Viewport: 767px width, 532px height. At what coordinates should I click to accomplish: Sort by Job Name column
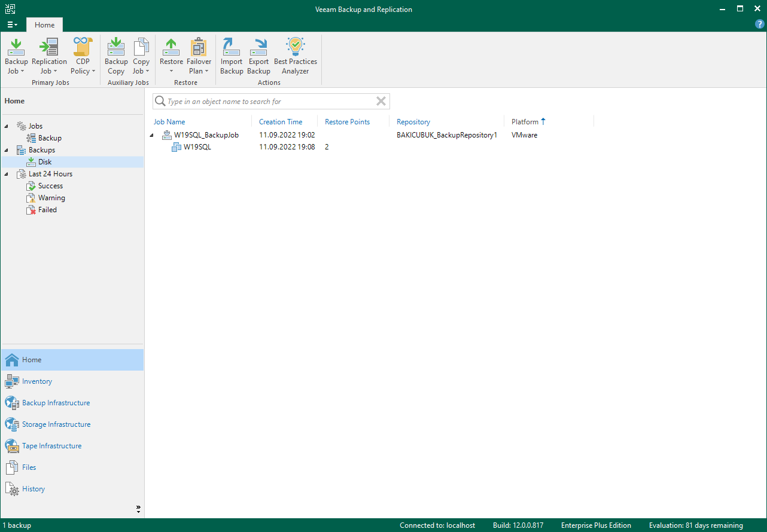tap(169, 122)
